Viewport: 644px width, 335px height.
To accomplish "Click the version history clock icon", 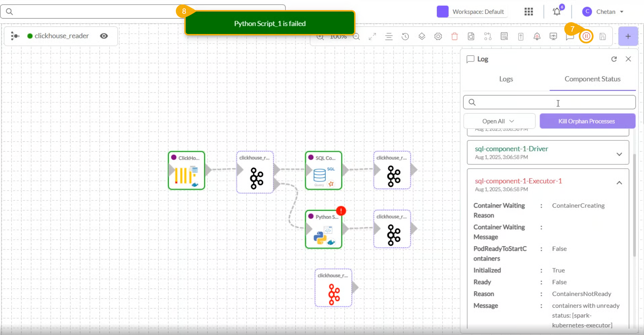I will click(405, 36).
